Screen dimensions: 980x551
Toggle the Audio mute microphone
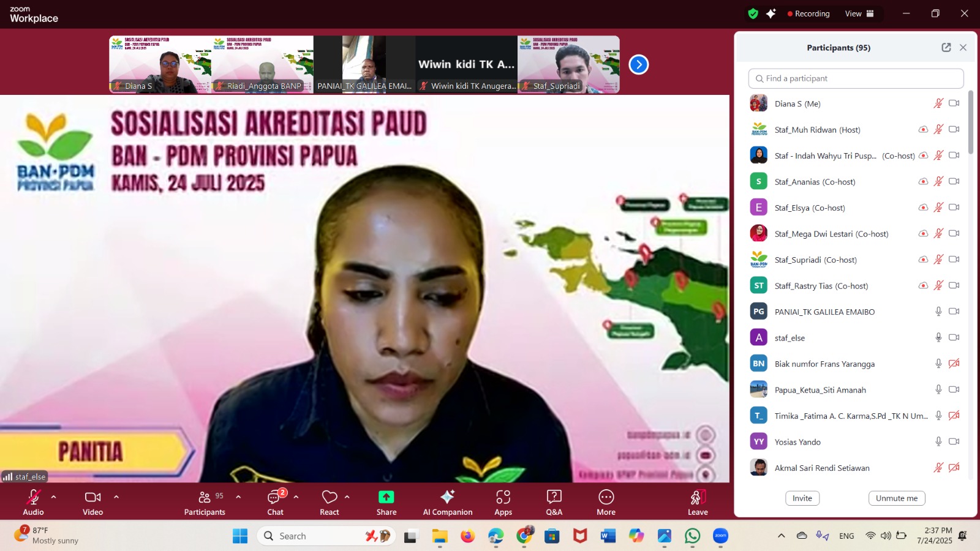[34, 502]
